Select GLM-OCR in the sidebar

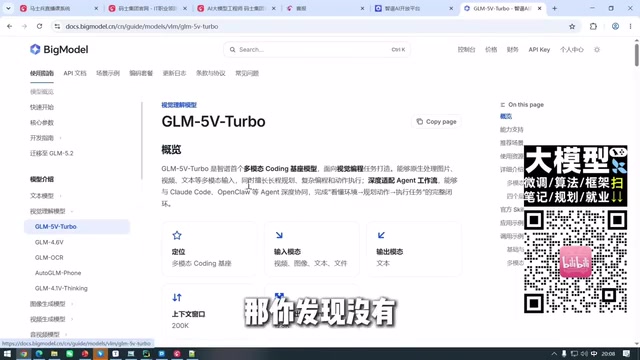pos(49,258)
